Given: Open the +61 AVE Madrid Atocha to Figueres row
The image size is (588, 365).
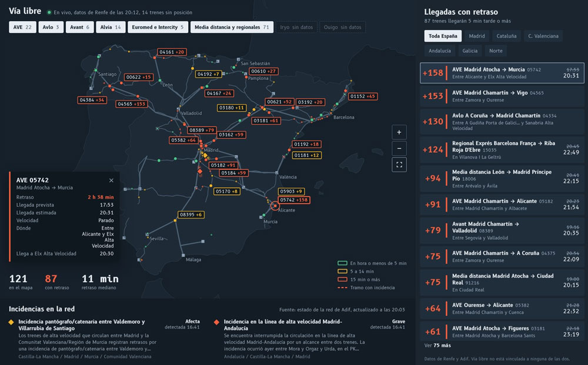Looking at the screenshot, I should (502, 331).
